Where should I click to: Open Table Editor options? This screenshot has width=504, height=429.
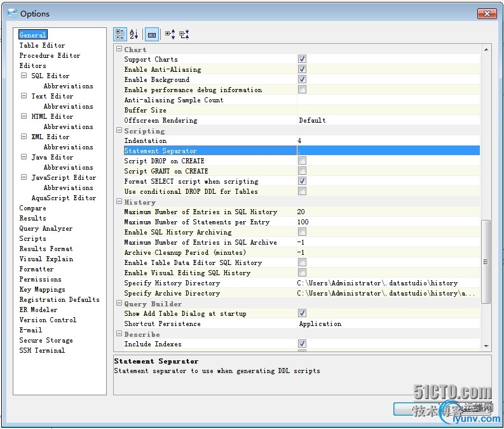point(42,45)
